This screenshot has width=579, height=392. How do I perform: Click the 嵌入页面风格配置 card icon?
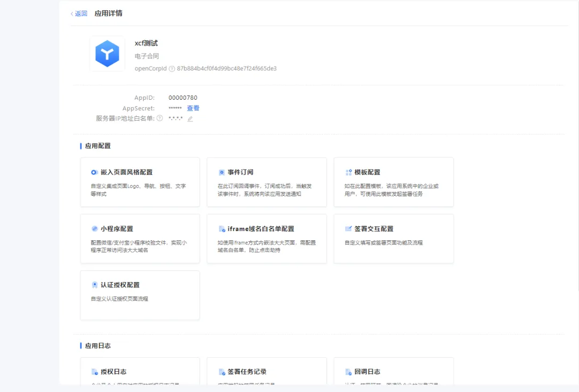pyautogui.click(x=94, y=172)
